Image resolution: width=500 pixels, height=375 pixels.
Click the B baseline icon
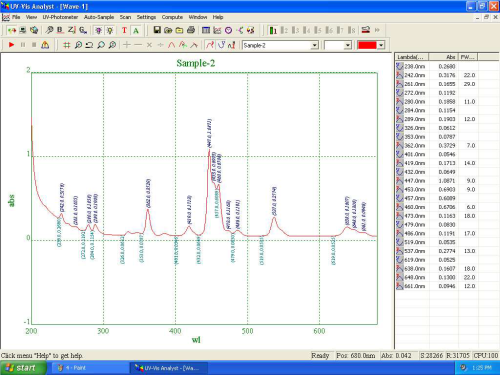coord(60,30)
